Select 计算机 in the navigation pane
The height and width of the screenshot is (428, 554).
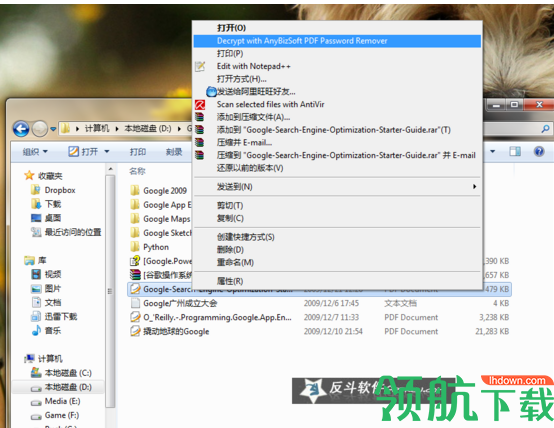point(43,359)
